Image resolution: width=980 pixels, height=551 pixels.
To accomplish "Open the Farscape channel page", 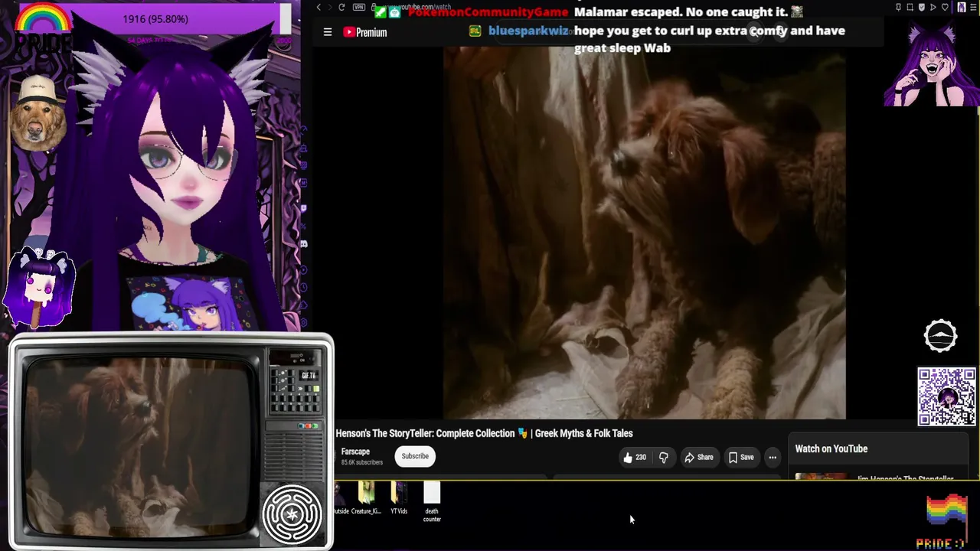I will click(x=355, y=452).
